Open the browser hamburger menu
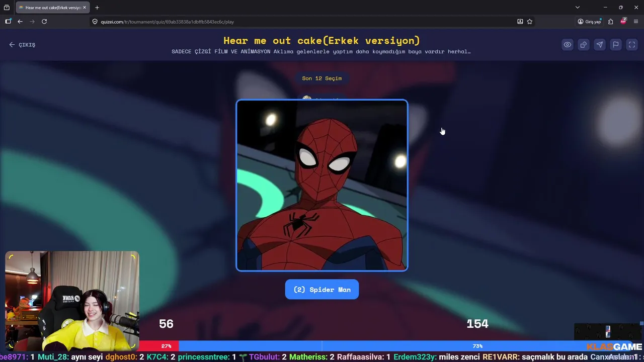The width and height of the screenshot is (644, 362). pos(636,22)
